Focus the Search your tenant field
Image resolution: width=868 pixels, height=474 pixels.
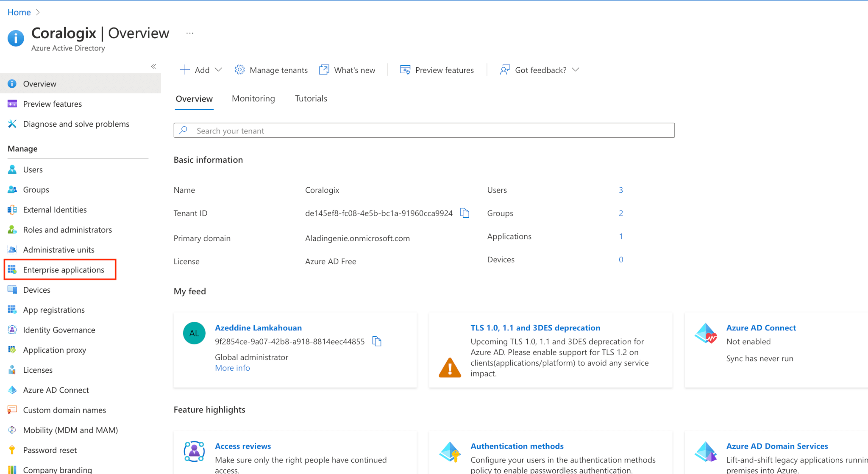click(x=424, y=130)
